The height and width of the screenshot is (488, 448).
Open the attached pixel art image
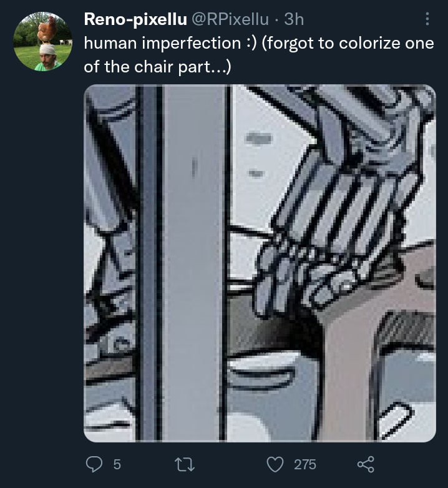click(260, 263)
